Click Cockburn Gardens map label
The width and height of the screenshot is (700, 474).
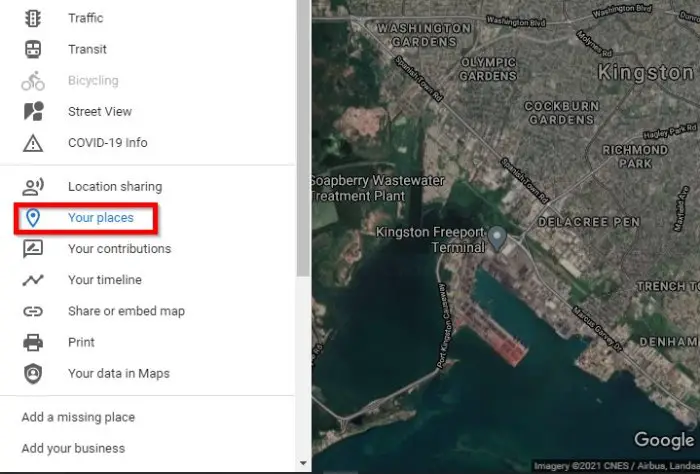562,113
